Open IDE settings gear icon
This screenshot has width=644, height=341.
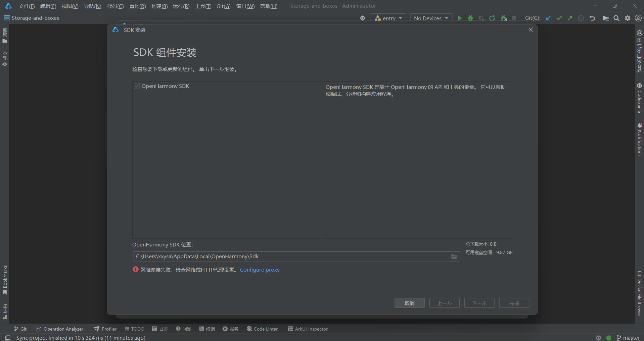628,18
